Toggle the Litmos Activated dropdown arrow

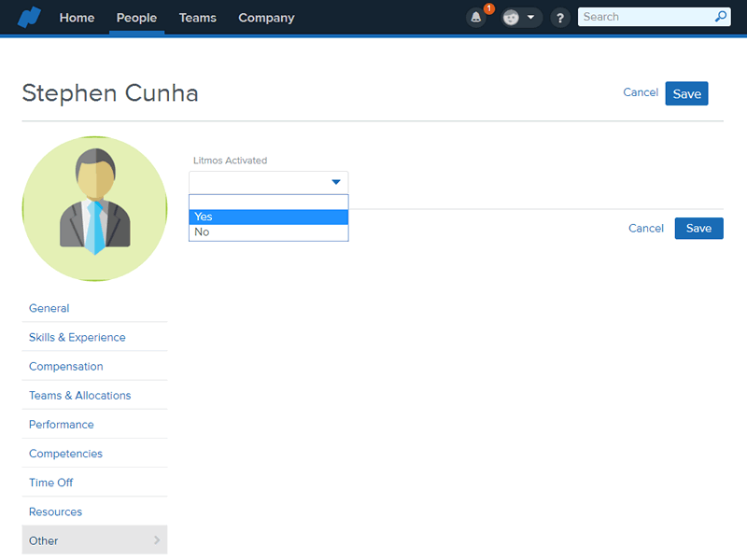pos(336,182)
